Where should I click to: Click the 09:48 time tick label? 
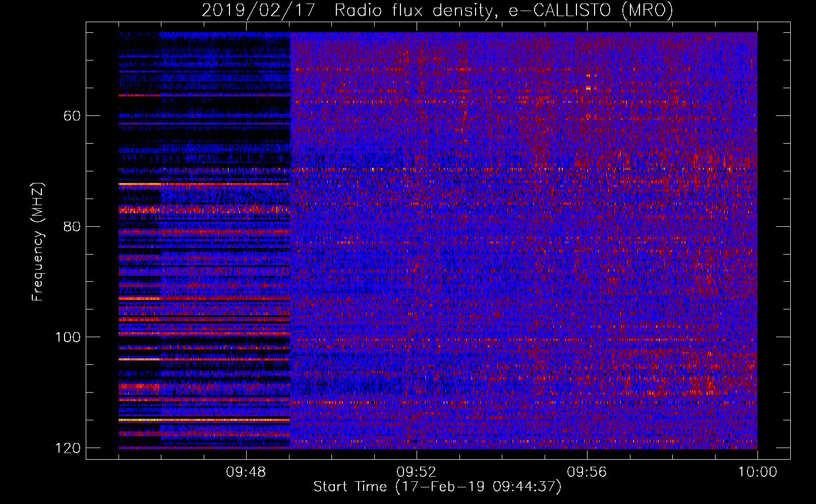tap(246, 472)
